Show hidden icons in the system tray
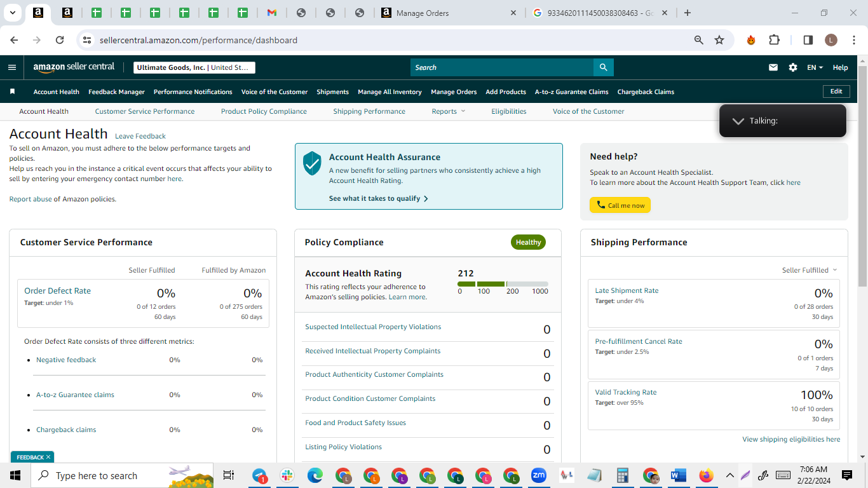 (x=729, y=475)
